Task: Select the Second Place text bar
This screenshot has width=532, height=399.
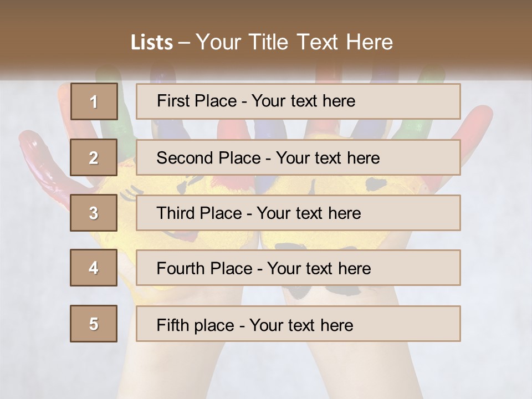Action: click(298, 157)
